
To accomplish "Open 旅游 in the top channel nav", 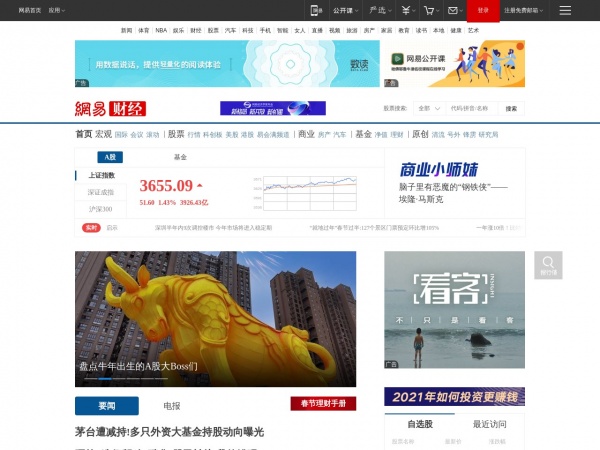I will coord(352,30).
